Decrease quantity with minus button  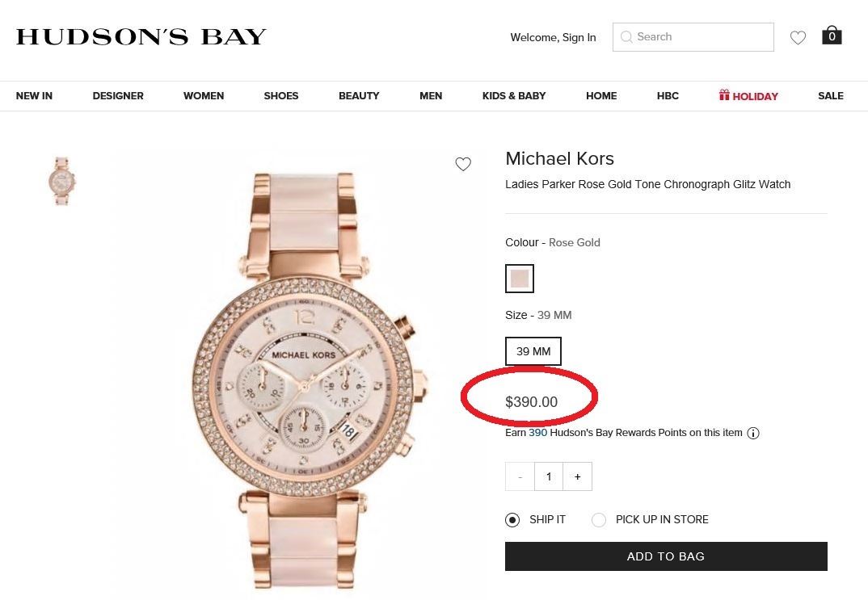520,476
